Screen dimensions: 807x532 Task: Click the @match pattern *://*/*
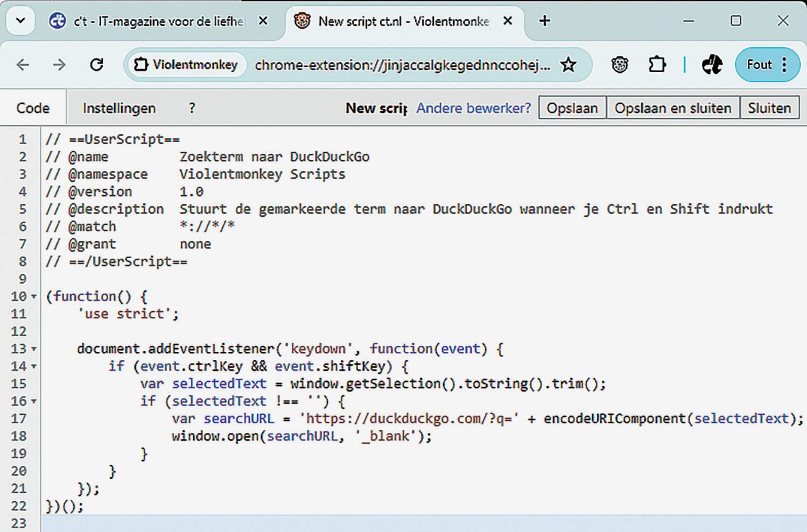(x=207, y=226)
